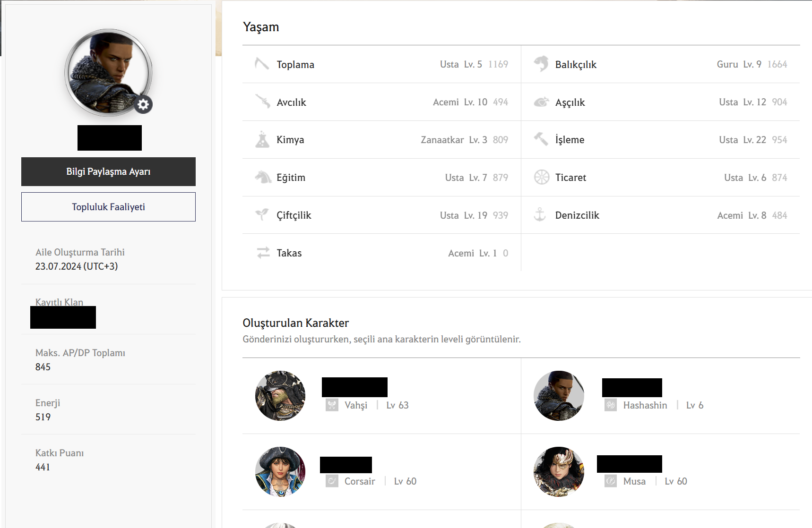Screen dimensions: 812x528
Task: Click the Çiftçilik sprout icon
Action: 262,215
